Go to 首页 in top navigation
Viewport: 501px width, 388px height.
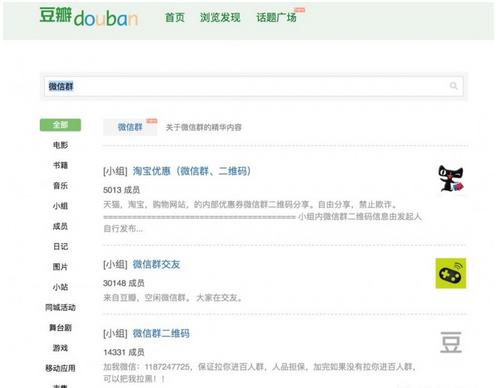[175, 17]
